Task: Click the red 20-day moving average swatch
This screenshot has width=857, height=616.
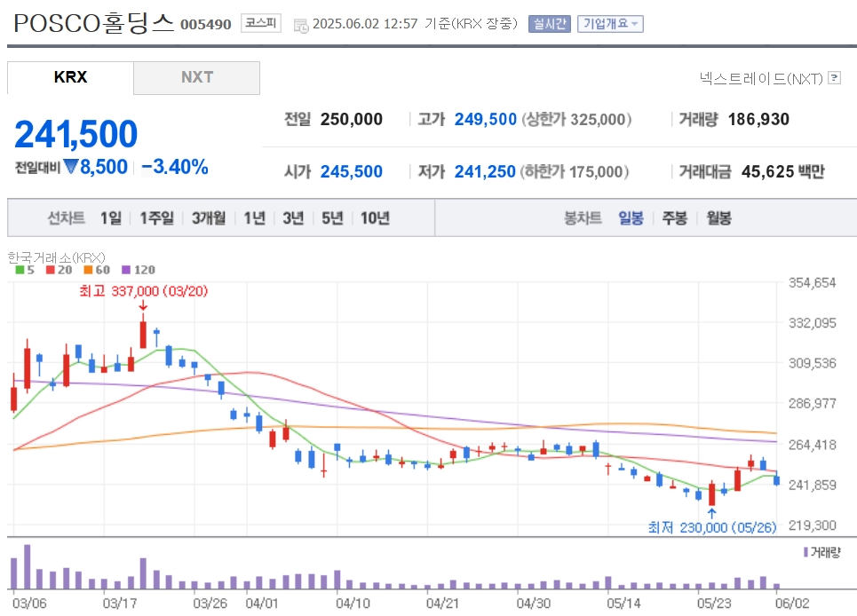Action: (x=51, y=270)
